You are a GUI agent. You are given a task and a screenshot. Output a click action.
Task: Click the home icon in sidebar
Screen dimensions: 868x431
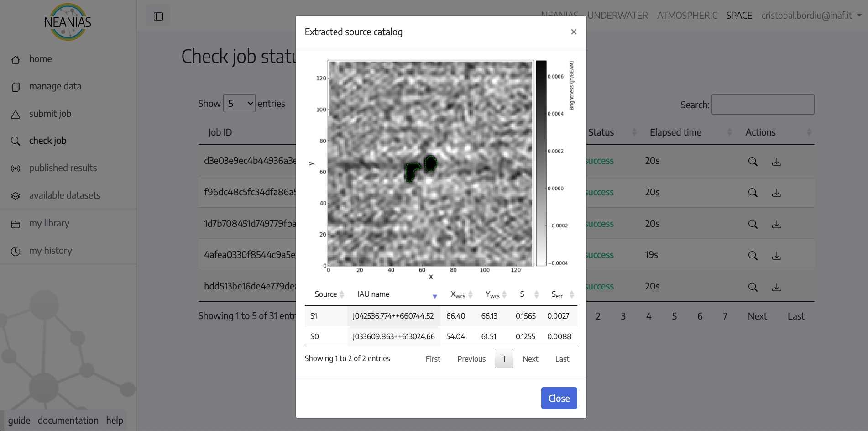(16, 60)
